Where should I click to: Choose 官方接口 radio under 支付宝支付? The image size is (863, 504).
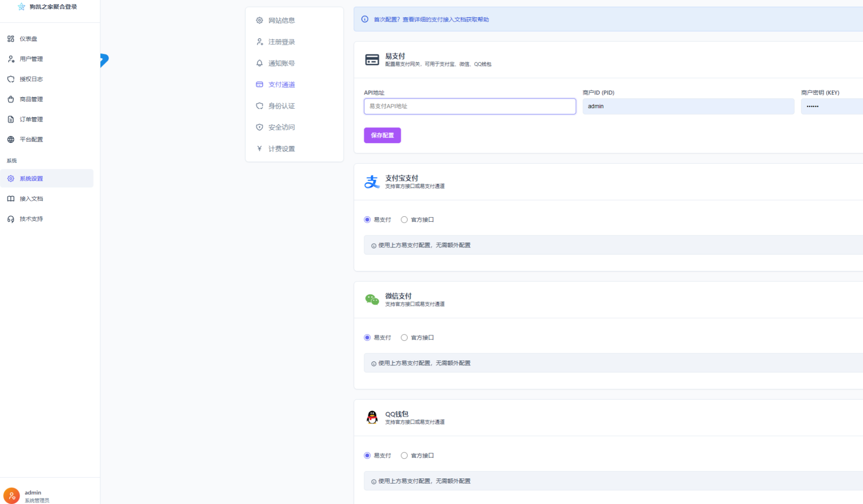click(404, 220)
